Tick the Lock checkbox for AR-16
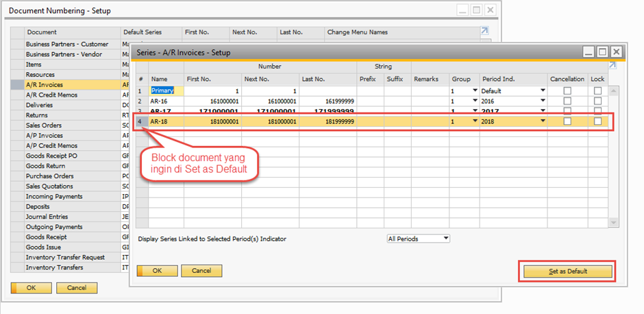 (x=597, y=101)
